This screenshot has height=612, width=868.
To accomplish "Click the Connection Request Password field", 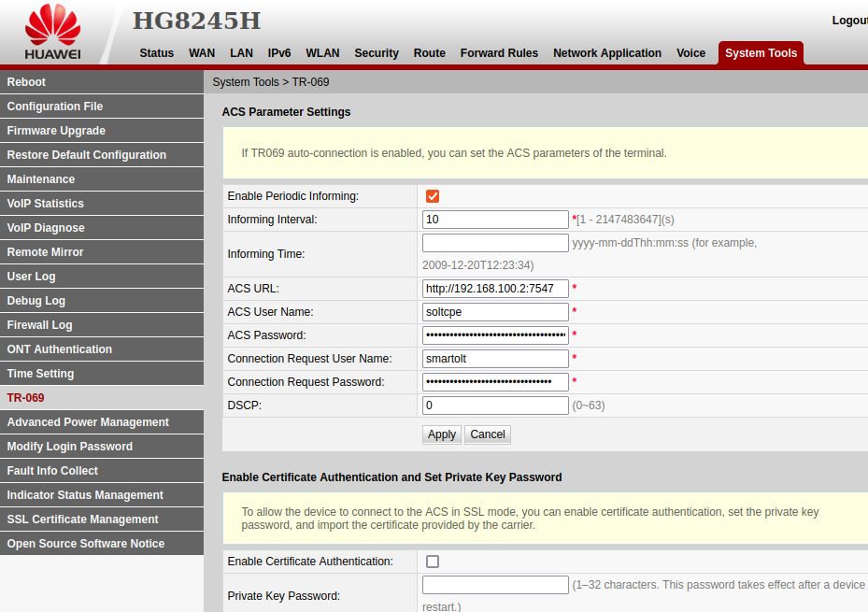I will 495,382.
